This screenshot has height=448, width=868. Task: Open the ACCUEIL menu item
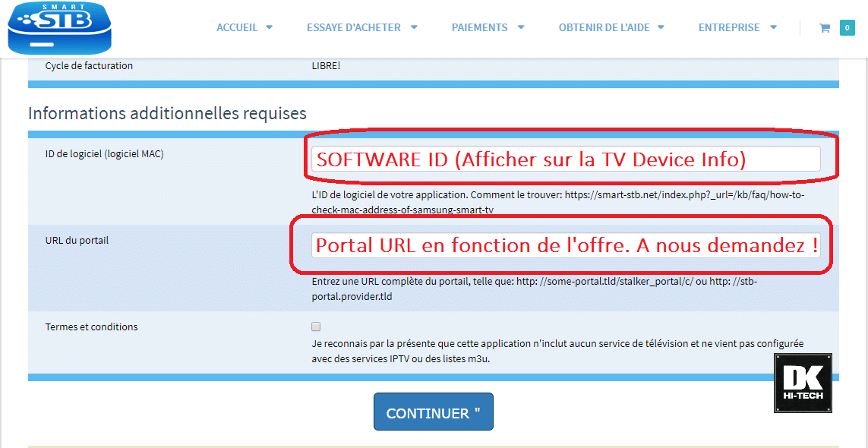click(x=237, y=28)
